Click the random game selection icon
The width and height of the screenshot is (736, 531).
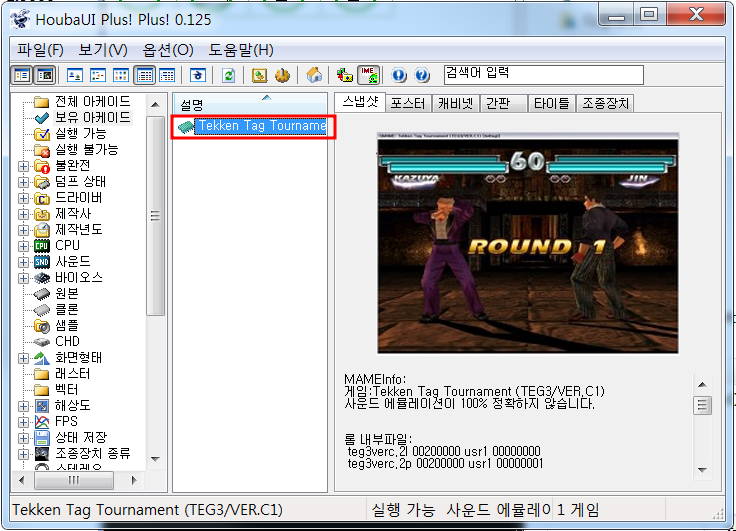tap(198, 75)
